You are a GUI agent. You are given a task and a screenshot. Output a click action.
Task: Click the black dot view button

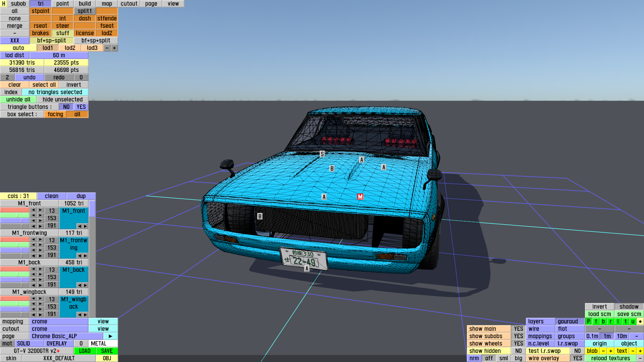640,321
